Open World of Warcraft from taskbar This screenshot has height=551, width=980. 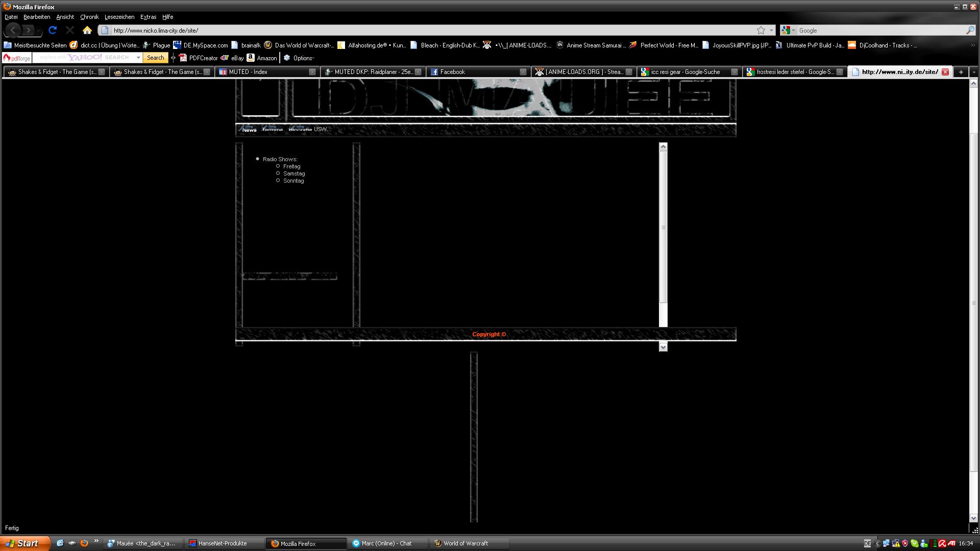click(x=465, y=543)
